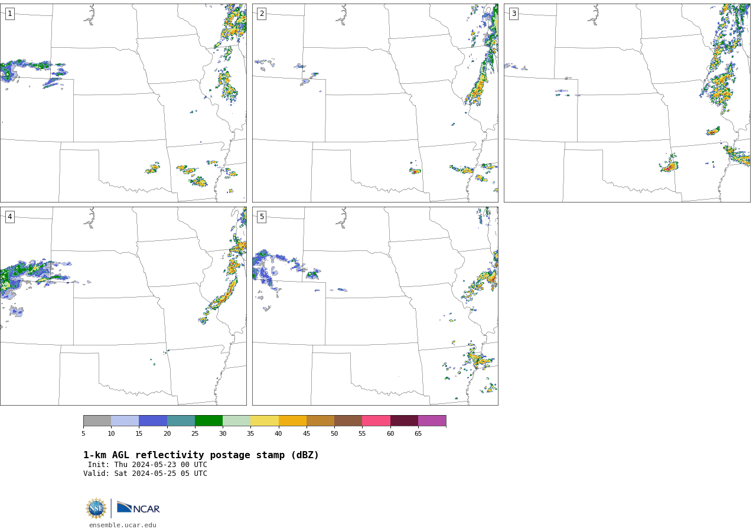The width and height of the screenshot is (756, 532).
Task: Open ensemble member 1 reflectivity map
Action: click(123, 103)
